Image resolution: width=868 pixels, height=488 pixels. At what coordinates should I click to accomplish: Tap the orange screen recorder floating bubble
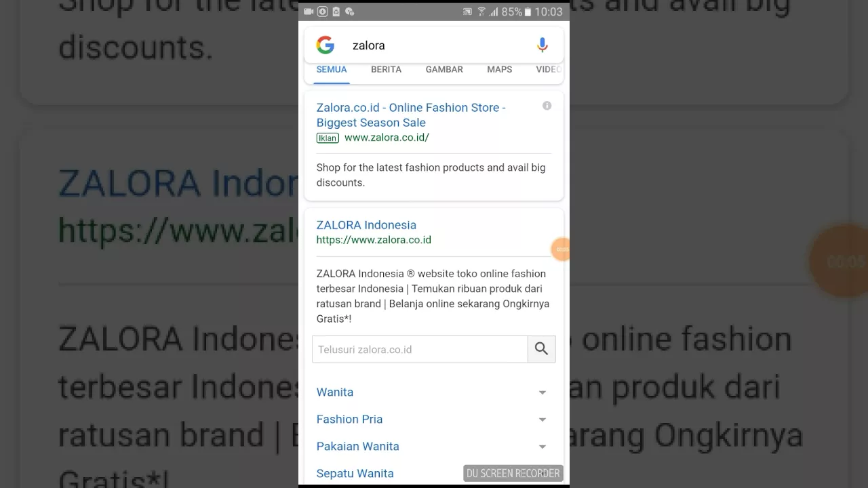pos(561,249)
